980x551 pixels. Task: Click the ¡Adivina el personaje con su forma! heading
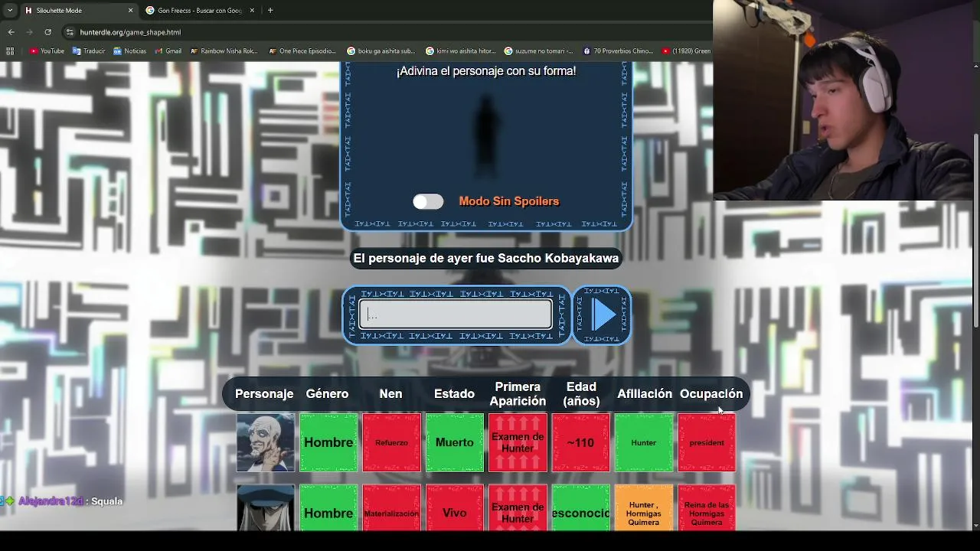click(x=486, y=71)
